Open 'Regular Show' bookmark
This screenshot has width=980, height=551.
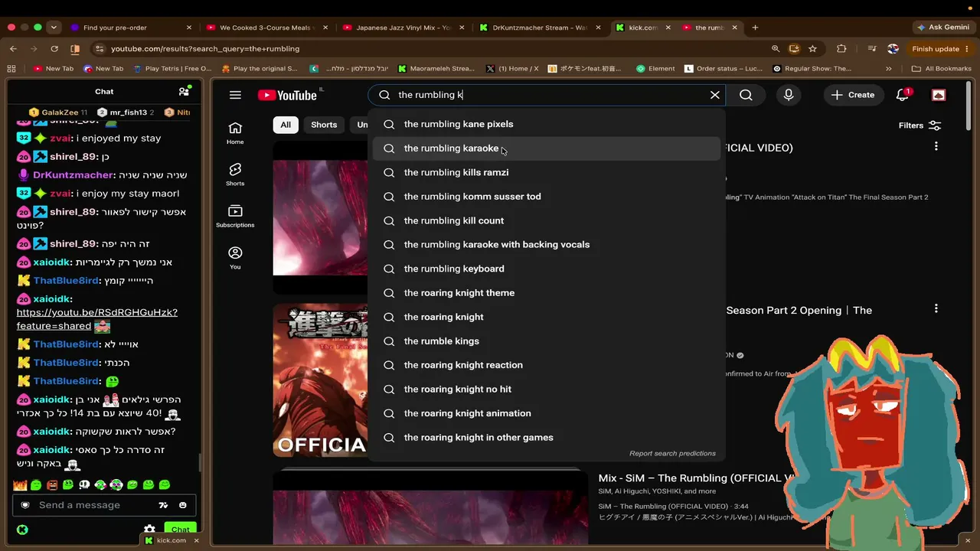pos(812,69)
